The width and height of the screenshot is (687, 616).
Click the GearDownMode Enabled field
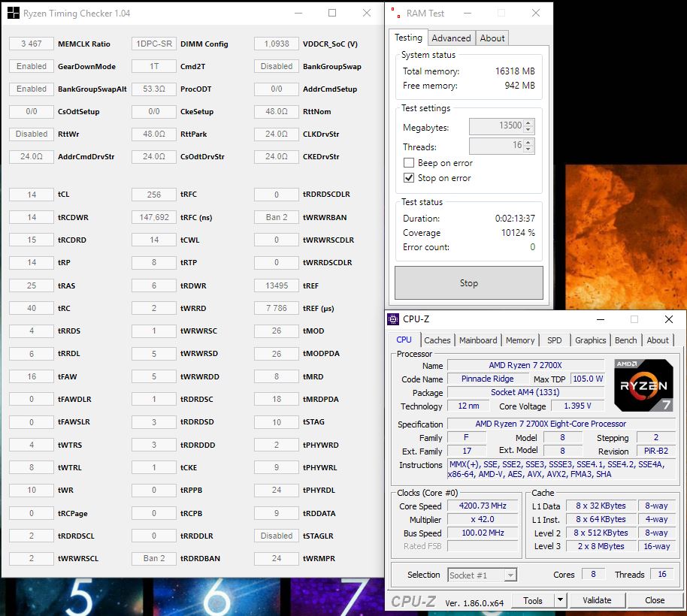point(32,66)
